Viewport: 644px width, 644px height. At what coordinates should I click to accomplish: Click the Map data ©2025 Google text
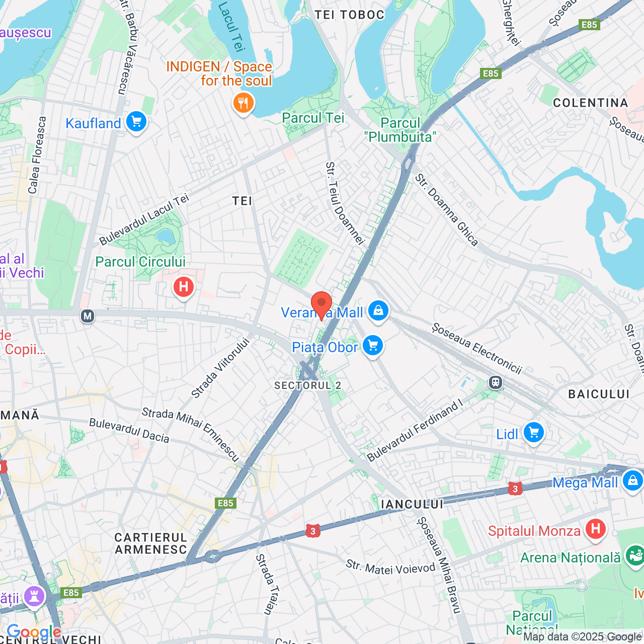583,637
